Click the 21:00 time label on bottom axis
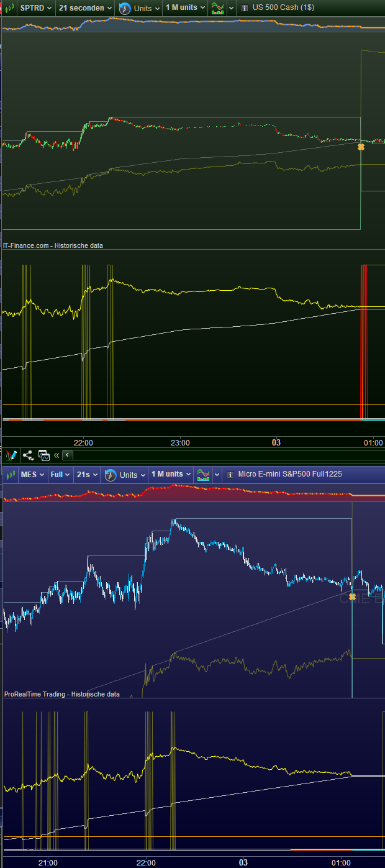Viewport: 385px width, 868px height. (x=48, y=862)
